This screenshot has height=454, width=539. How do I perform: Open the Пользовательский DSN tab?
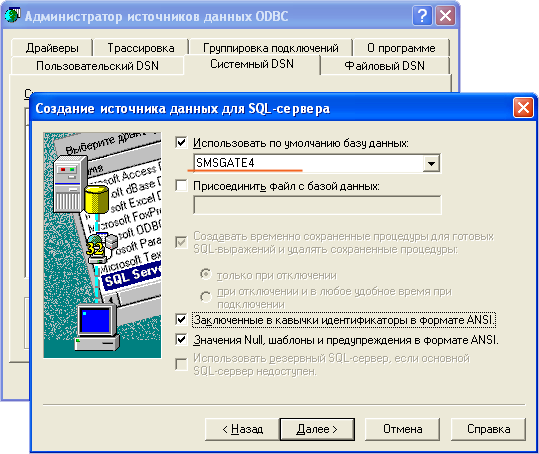pos(97,65)
